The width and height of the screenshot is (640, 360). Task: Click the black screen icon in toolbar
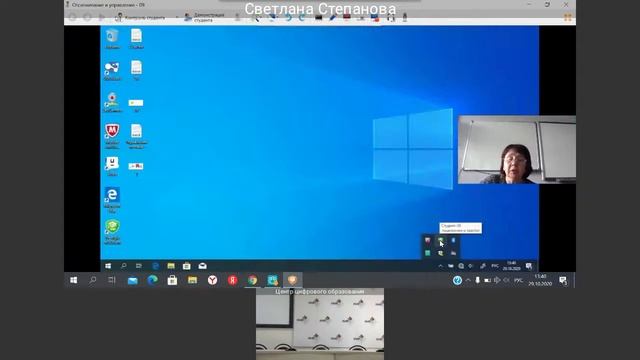318,18
